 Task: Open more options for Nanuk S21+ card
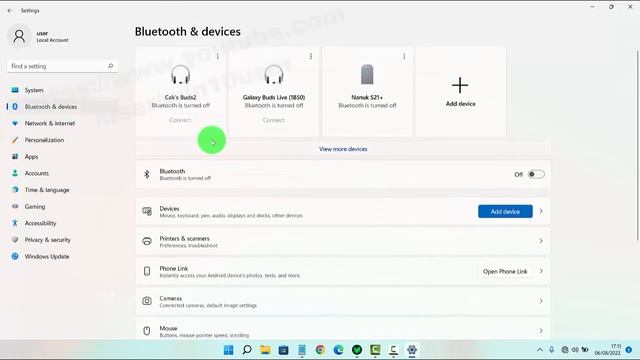click(x=404, y=56)
